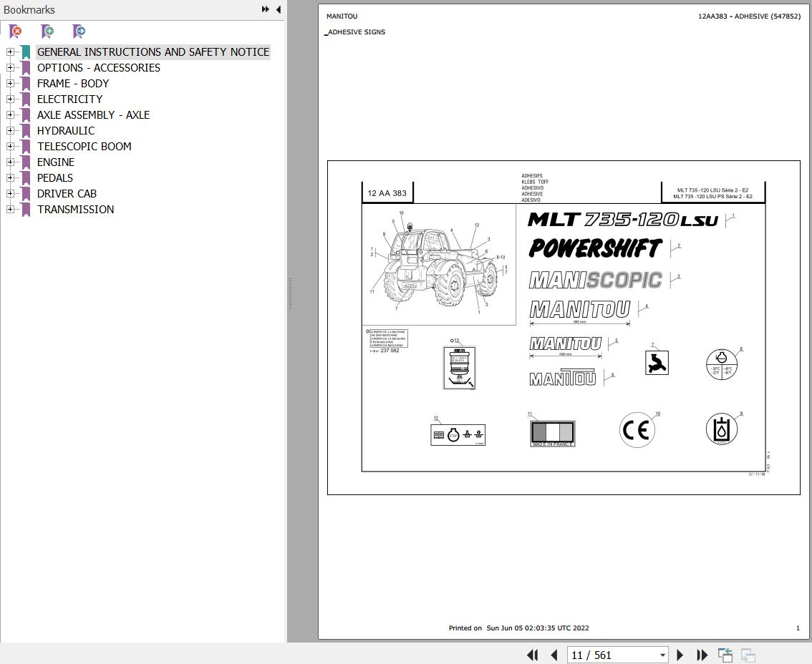Click the bookmark icon beside HYDRAULIC
This screenshot has height=664, width=812.
tap(25, 131)
